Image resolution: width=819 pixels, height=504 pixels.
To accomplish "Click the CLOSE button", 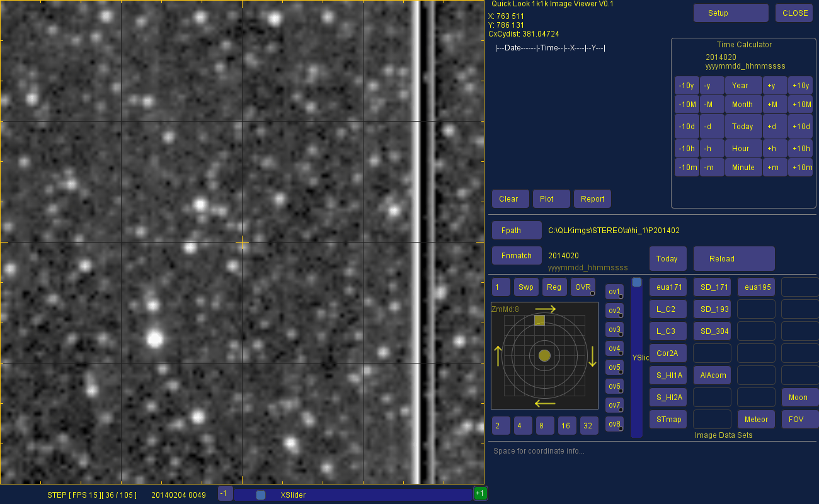I will [794, 13].
